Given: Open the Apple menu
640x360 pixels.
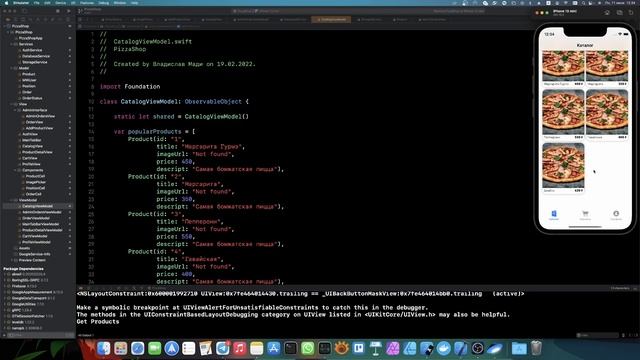Looking at the screenshot, I should point(6,3).
